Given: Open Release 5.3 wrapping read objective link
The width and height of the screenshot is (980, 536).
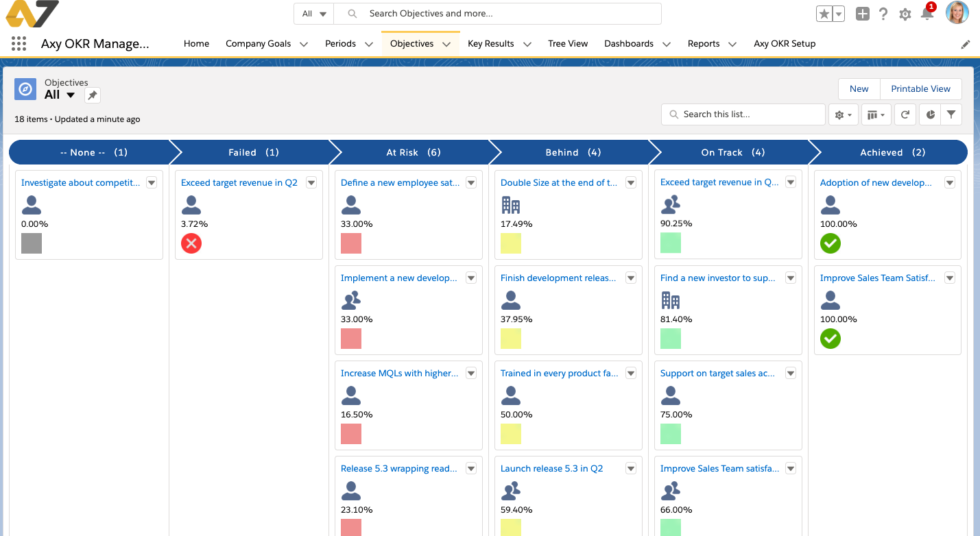Looking at the screenshot, I should [399, 469].
